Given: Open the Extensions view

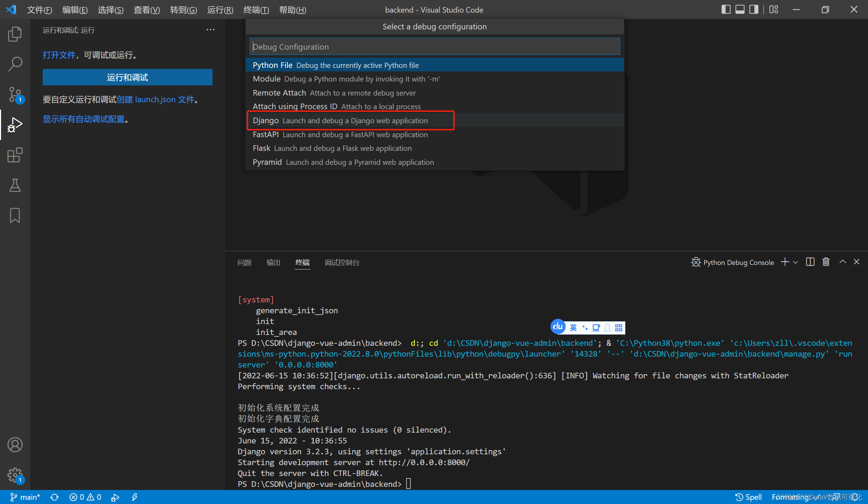Looking at the screenshot, I should click(x=15, y=155).
